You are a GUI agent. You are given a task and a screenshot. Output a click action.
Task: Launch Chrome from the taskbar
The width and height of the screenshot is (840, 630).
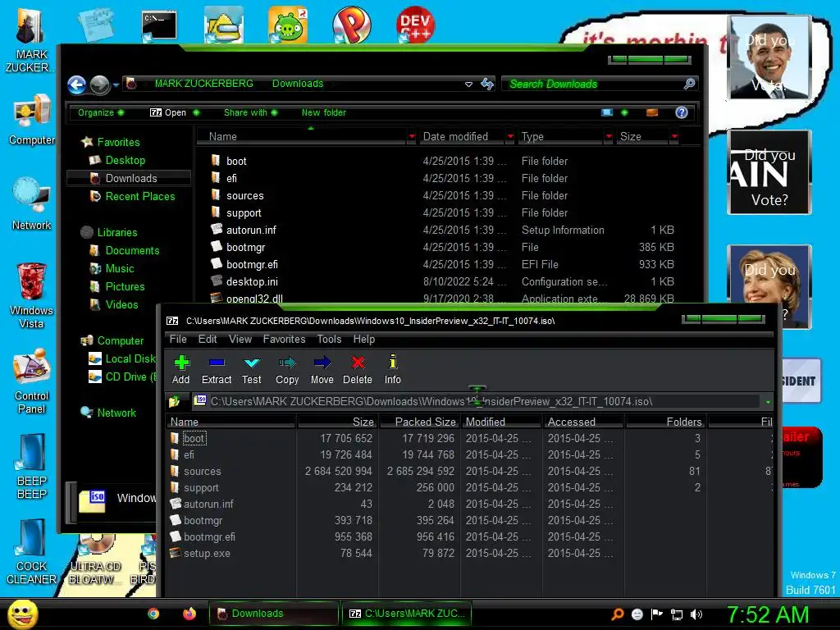point(153,614)
